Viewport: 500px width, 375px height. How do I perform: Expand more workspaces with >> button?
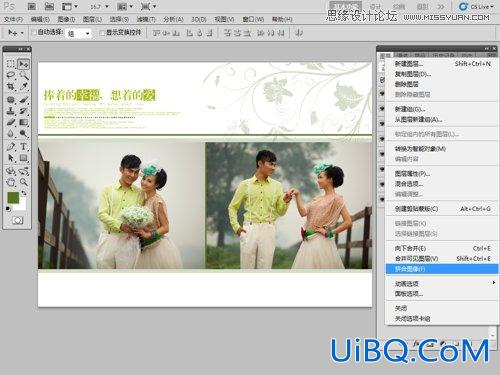click(441, 6)
